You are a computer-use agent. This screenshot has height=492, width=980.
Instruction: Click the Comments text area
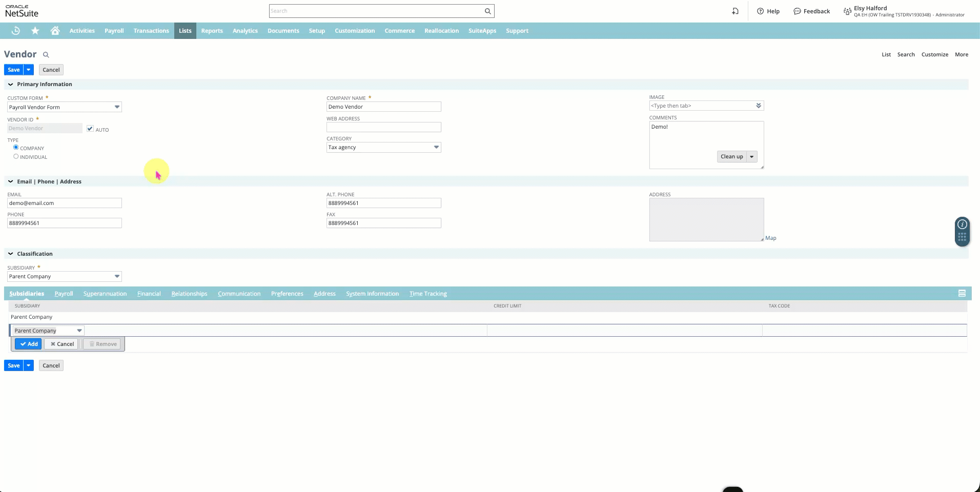point(706,145)
